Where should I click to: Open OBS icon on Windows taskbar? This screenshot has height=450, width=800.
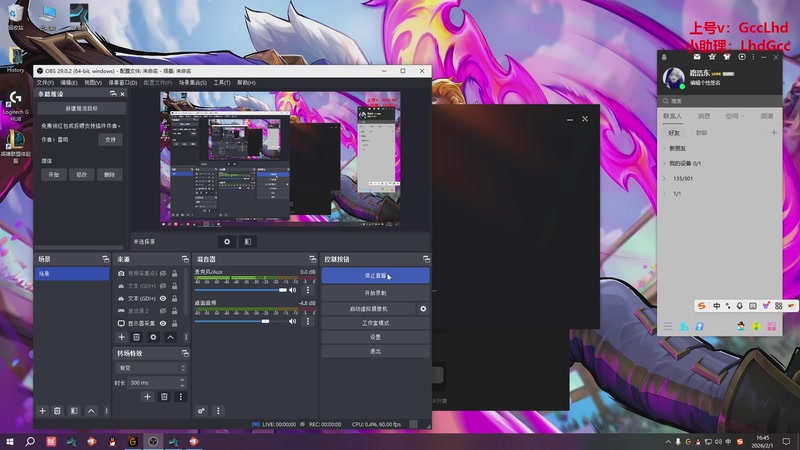click(x=153, y=441)
